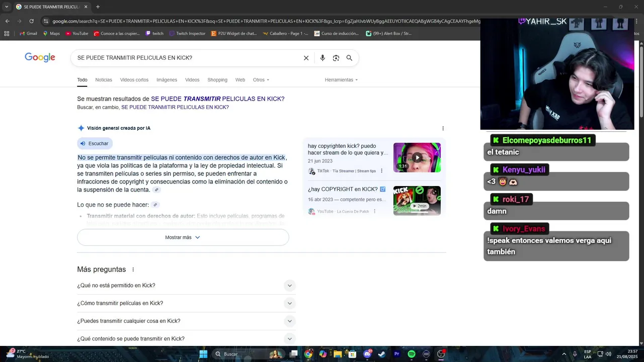Open Spotify from the taskbar
Screen dimensions: 644x362
tap(412, 354)
